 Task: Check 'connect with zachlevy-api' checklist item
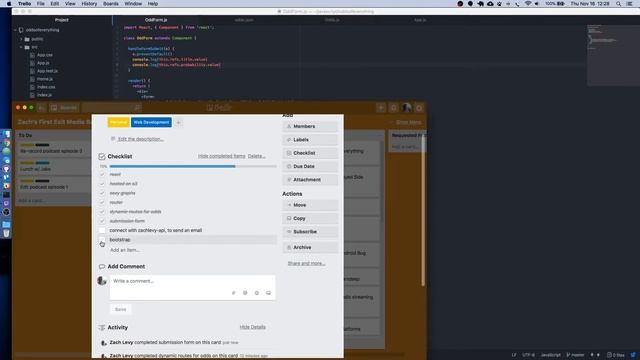[x=102, y=230]
